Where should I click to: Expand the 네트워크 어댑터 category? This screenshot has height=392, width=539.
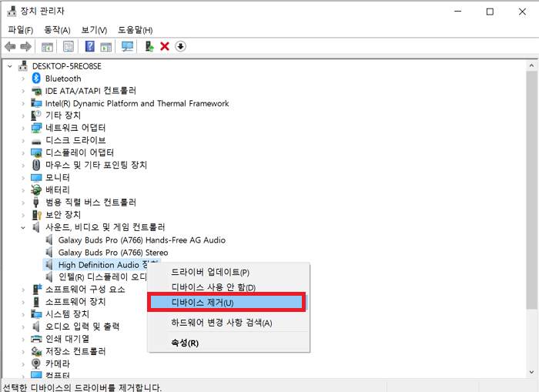[x=23, y=129]
